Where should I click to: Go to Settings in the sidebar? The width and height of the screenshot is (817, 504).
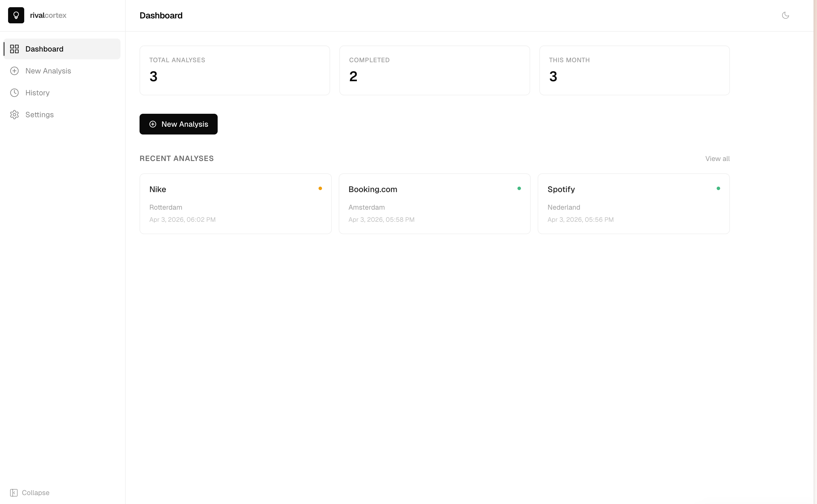(x=39, y=115)
